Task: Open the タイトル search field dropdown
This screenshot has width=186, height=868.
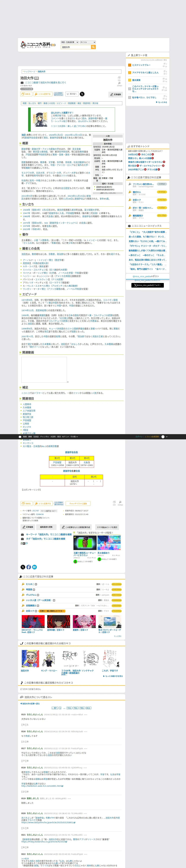Action: pos(88,42)
